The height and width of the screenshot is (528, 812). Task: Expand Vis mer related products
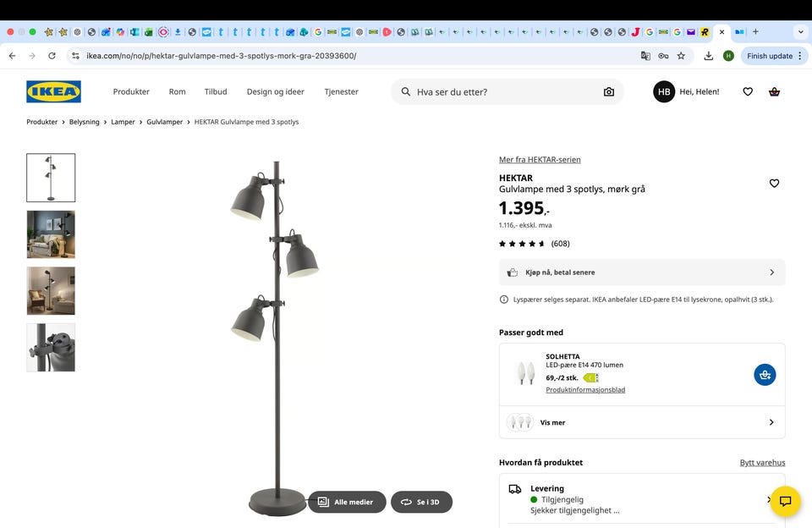642,422
